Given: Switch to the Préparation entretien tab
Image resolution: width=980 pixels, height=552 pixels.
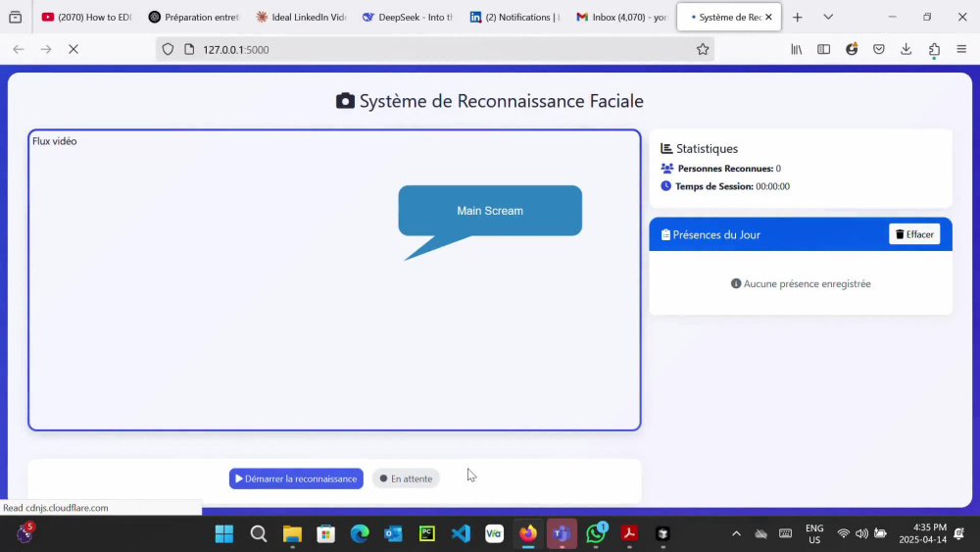Looking at the screenshot, I should [193, 17].
